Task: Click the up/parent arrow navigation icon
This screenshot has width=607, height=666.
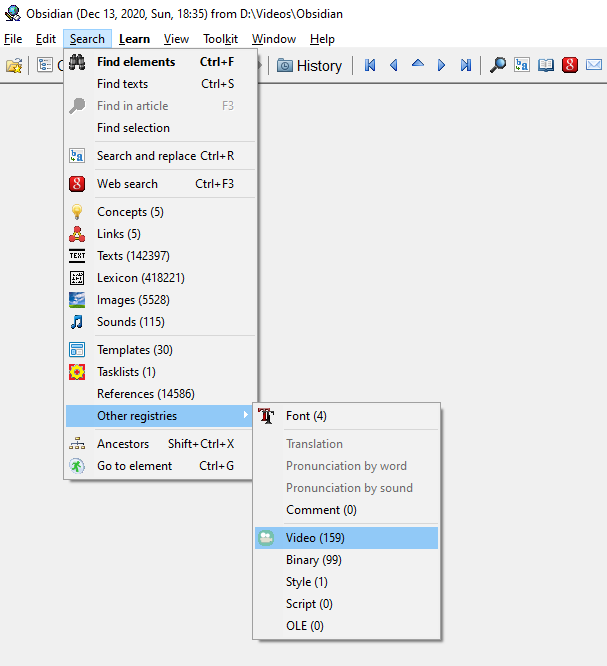Action: (418, 64)
